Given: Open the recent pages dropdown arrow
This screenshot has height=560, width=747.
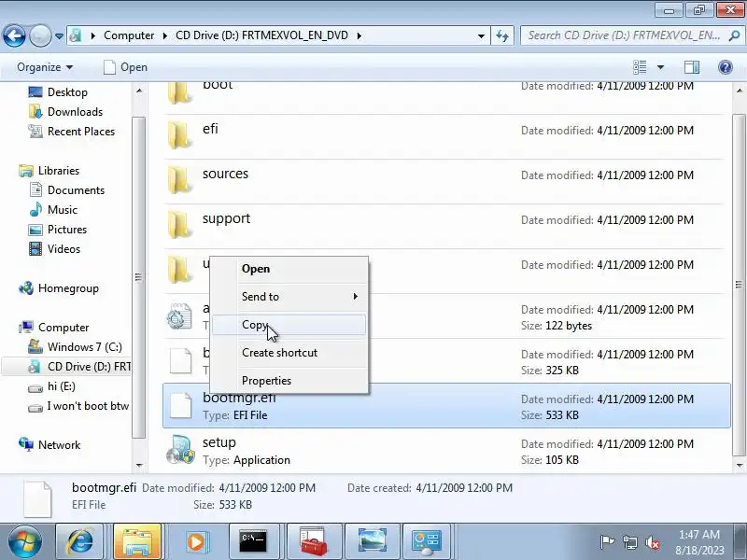Looking at the screenshot, I should point(59,36).
